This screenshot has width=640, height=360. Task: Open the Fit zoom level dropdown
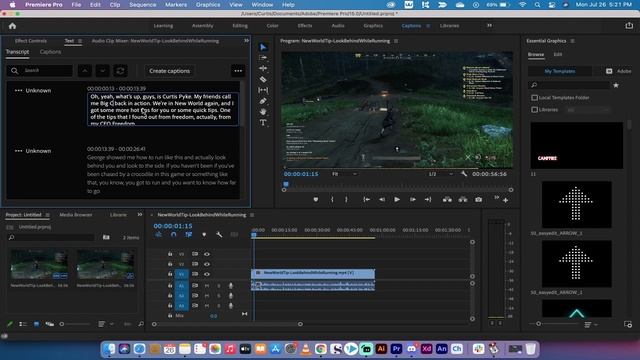click(x=344, y=174)
